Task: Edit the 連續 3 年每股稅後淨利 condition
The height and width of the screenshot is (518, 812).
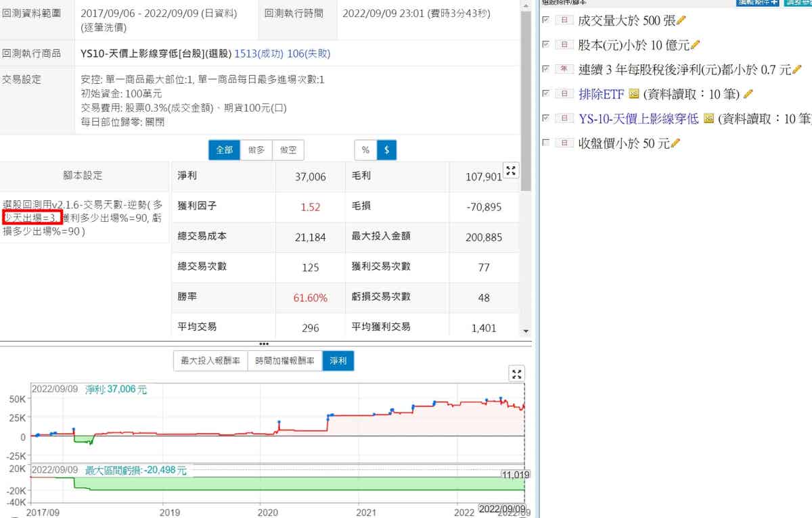Action: [796, 70]
